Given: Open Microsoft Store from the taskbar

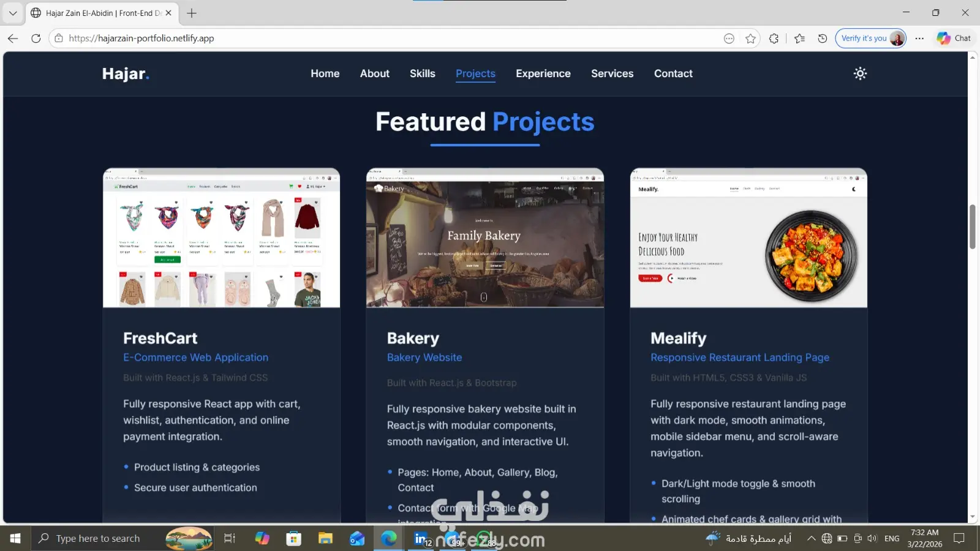Looking at the screenshot, I should pos(294,538).
